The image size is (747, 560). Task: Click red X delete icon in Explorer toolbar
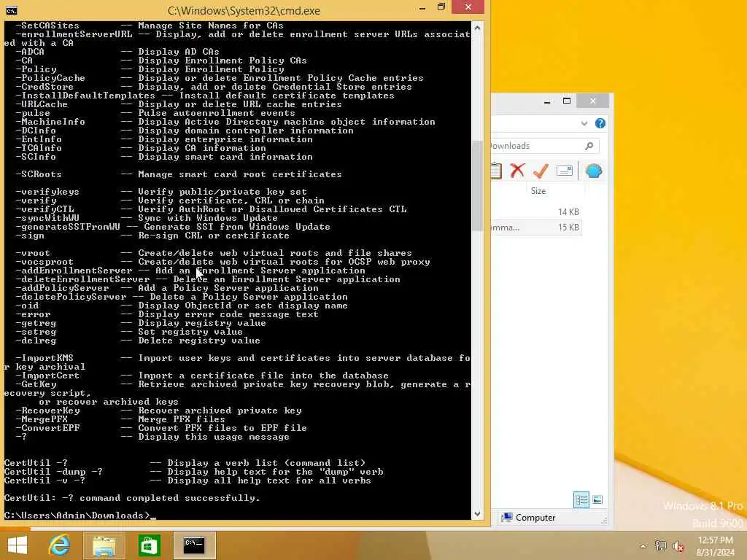(x=517, y=171)
